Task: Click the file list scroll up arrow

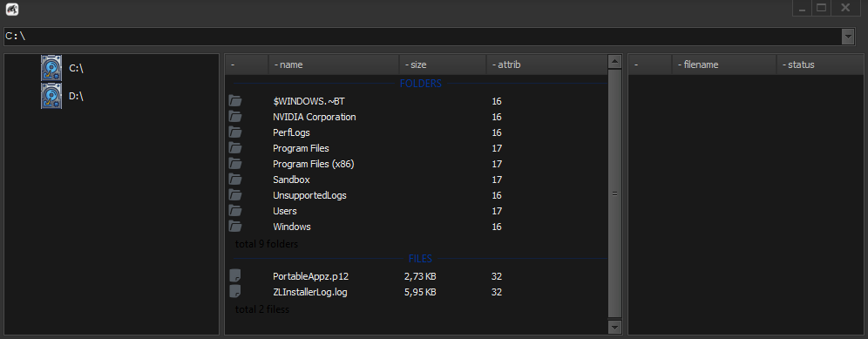Action: click(x=615, y=62)
